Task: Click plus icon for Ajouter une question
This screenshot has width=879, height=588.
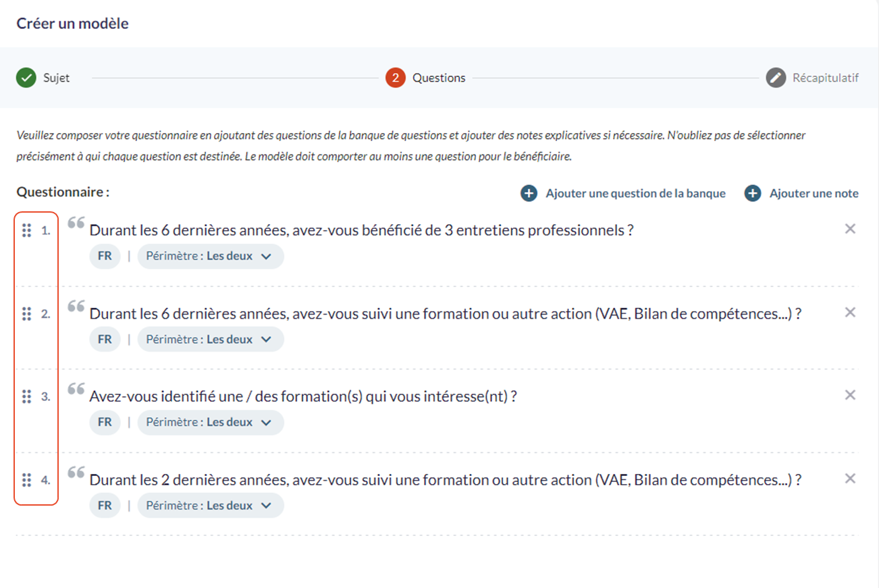Action: [529, 194]
